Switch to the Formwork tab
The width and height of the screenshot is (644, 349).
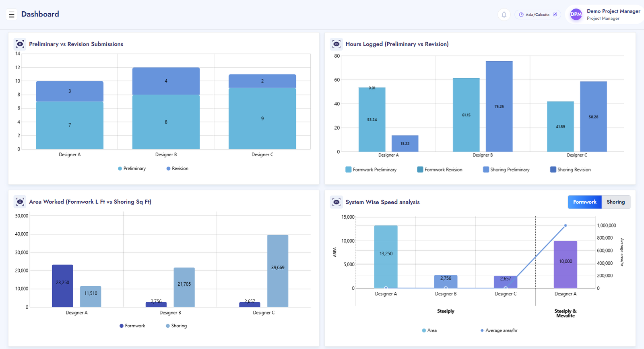click(x=584, y=202)
